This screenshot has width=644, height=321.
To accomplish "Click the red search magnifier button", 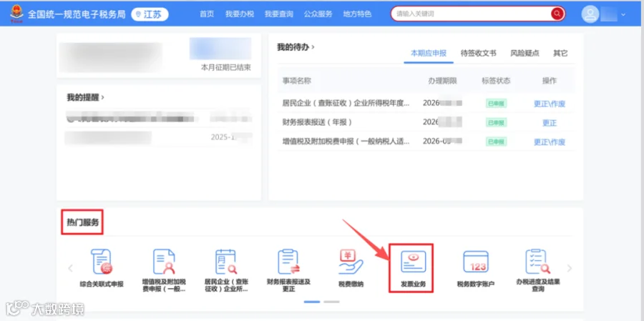I will pos(557,14).
